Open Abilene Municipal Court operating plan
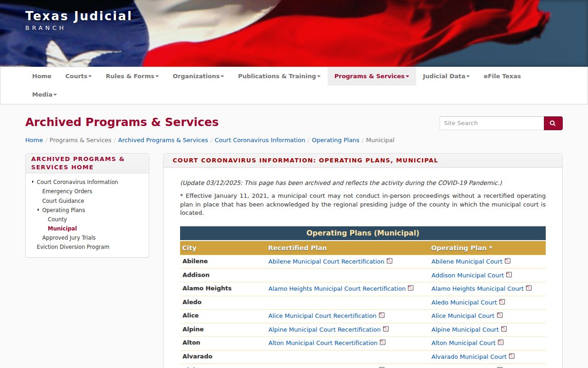 click(x=467, y=261)
